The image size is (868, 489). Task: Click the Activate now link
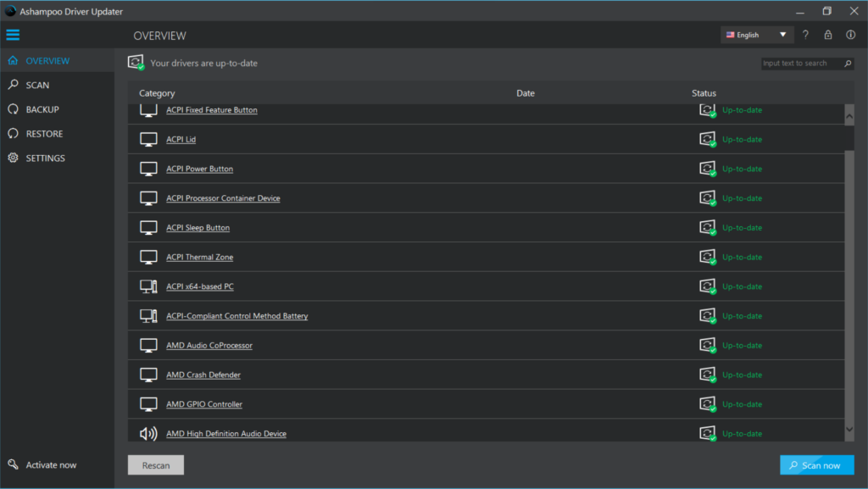tap(51, 465)
